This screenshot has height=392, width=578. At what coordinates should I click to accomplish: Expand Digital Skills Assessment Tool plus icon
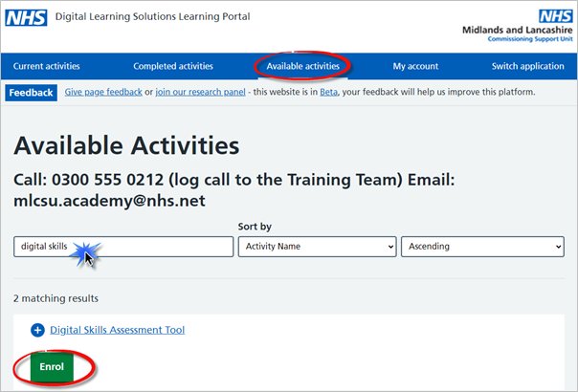click(x=37, y=330)
